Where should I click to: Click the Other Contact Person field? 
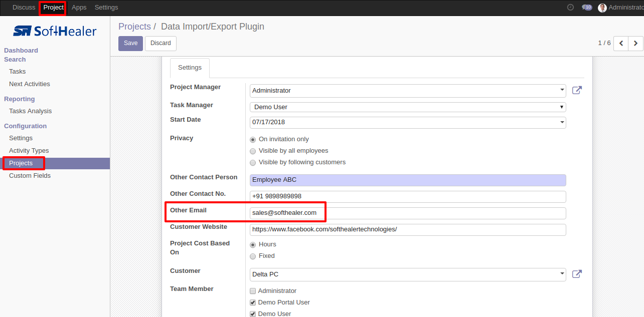pyautogui.click(x=408, y=180)
